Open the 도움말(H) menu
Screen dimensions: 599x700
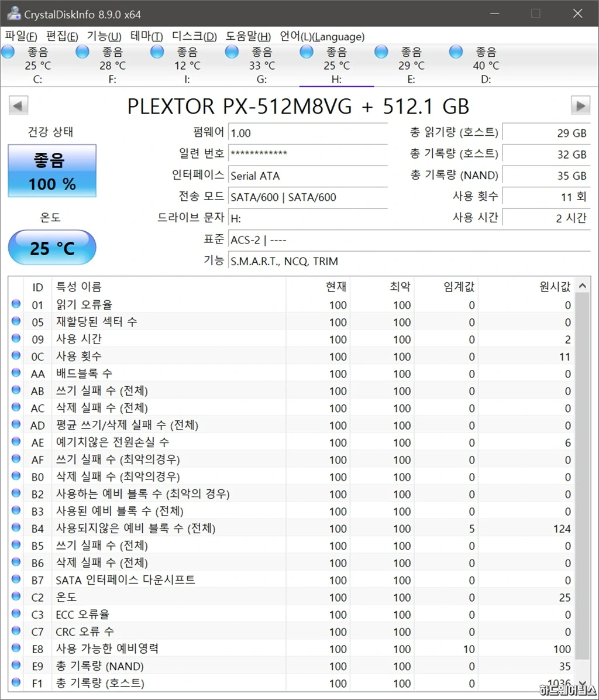point(248,36)
